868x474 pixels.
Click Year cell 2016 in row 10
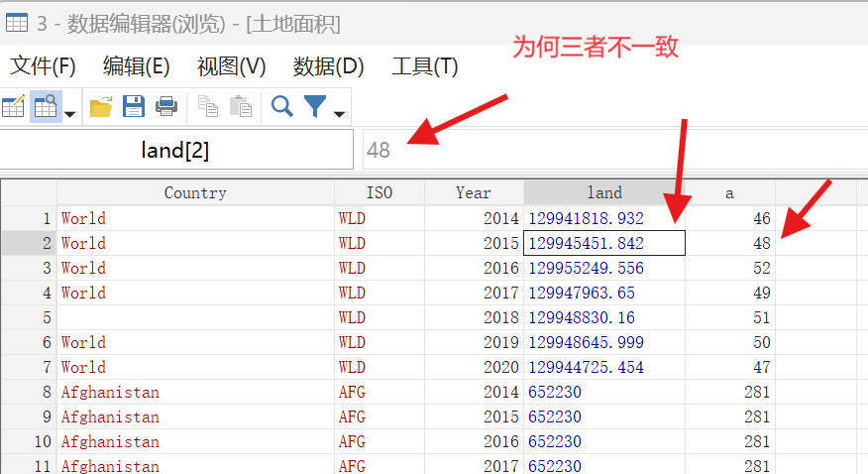click(x=474, y=441)
